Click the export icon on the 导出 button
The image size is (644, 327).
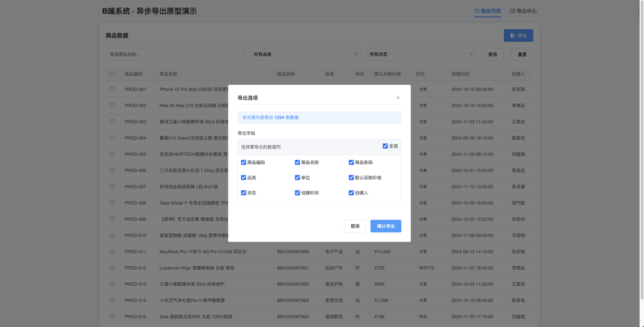pos(513,36)
